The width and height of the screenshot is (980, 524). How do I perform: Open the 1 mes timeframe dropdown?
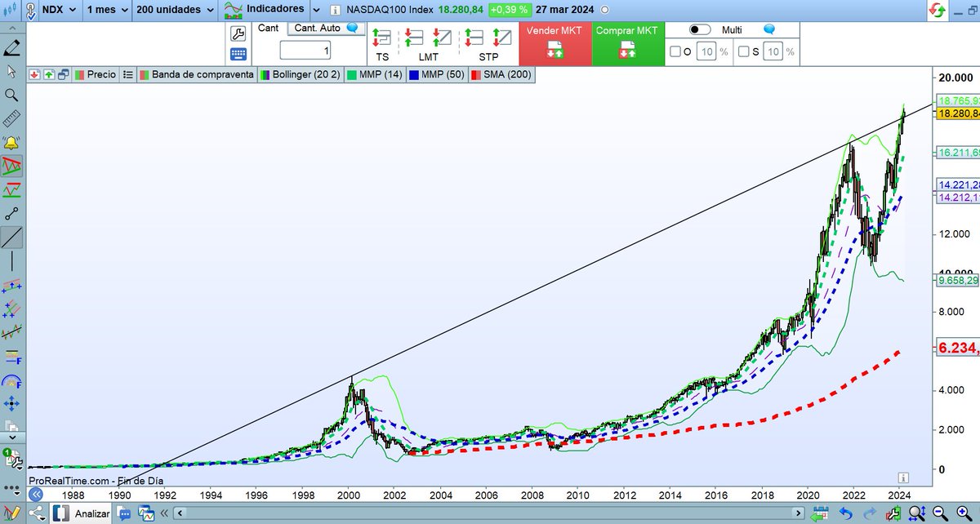[x=106, y=10]
